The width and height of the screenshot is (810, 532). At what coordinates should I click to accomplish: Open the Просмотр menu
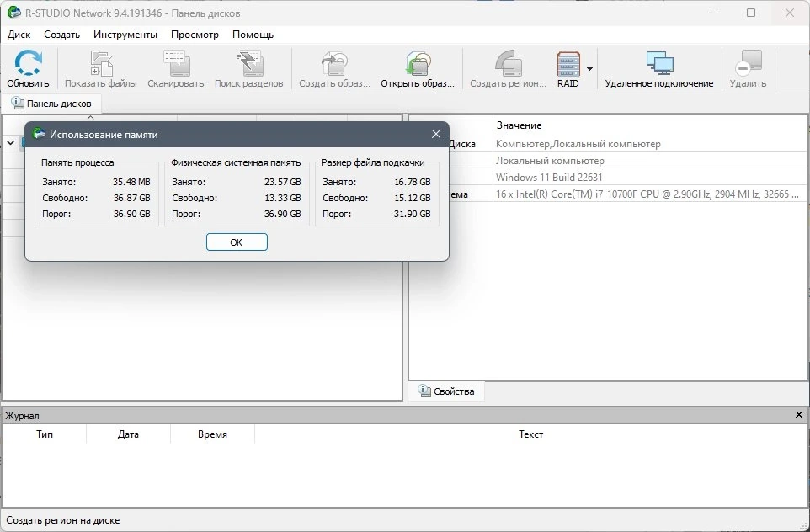click(x=195, y=35)
